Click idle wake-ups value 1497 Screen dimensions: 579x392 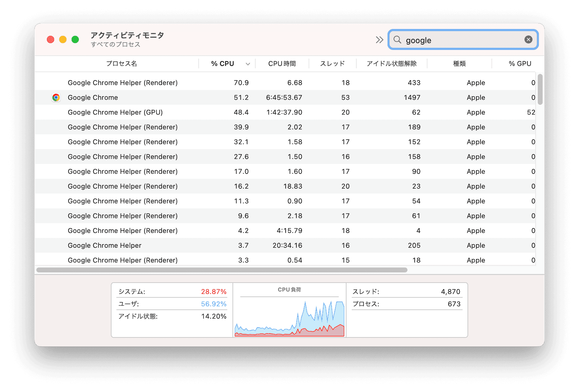click(412, 98)
